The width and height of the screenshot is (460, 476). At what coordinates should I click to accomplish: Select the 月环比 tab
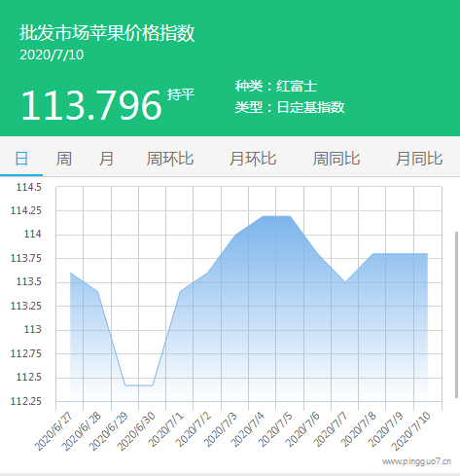[253, 159]
